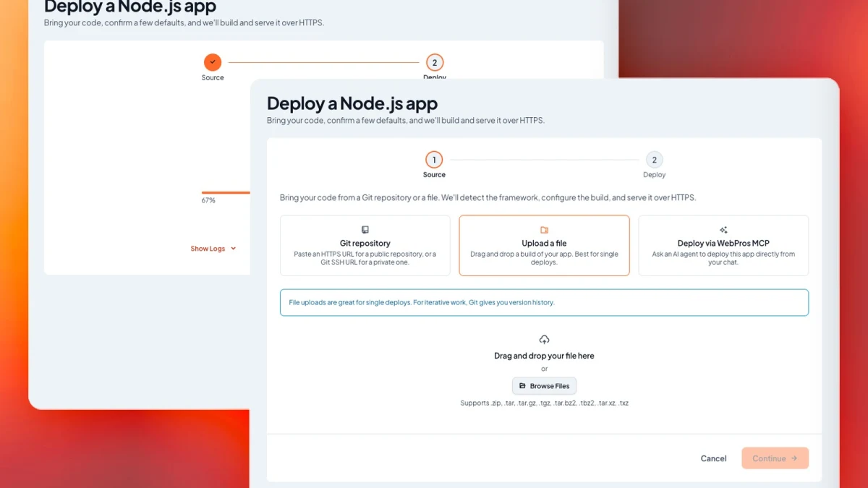
Task: Expand Show Logs in the back window
Action: [x=213, y=249]
